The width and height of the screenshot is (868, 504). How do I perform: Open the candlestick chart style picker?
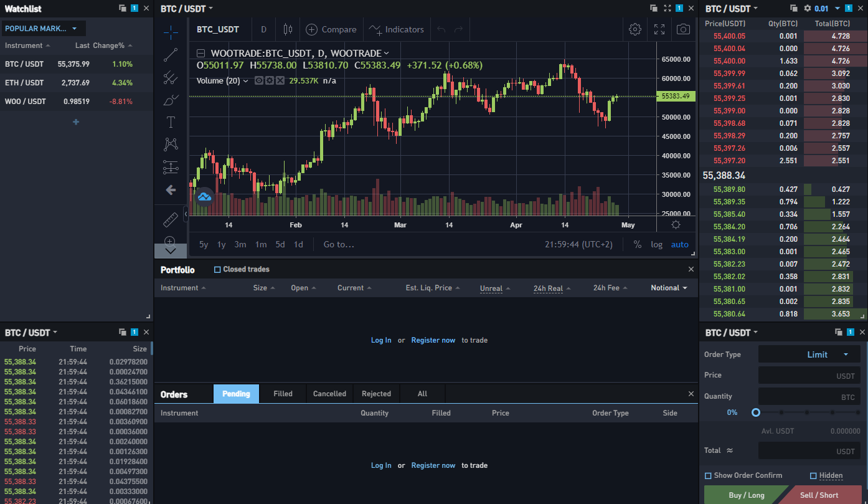pyautogui.click(x=288, y=29)
